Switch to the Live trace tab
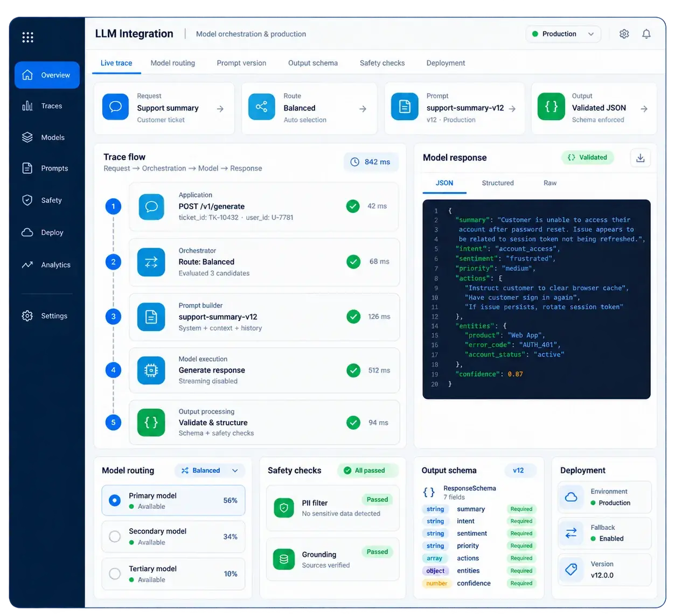The width and height of the screenshot is (675, 616). 116,63
